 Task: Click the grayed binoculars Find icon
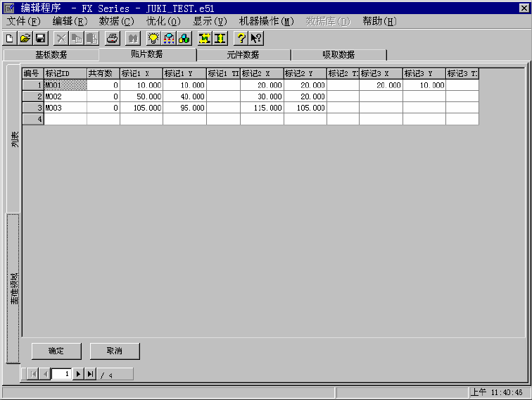click(133, 38)
